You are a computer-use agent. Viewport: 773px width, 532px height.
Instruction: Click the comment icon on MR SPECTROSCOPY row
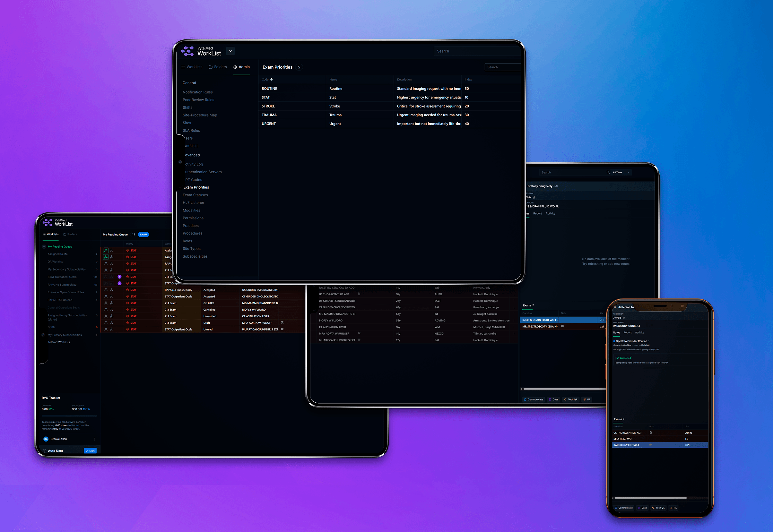pos(562,326)
